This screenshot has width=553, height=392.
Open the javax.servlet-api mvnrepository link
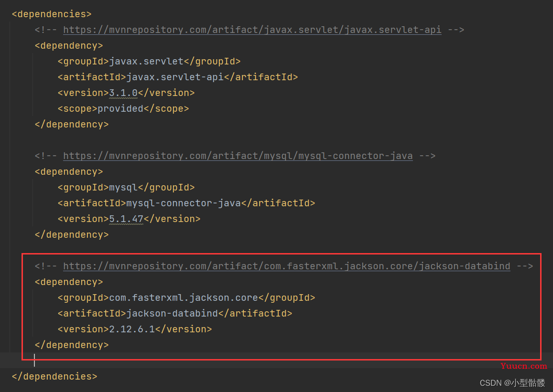pyautogui.click(x=252, y=30)
